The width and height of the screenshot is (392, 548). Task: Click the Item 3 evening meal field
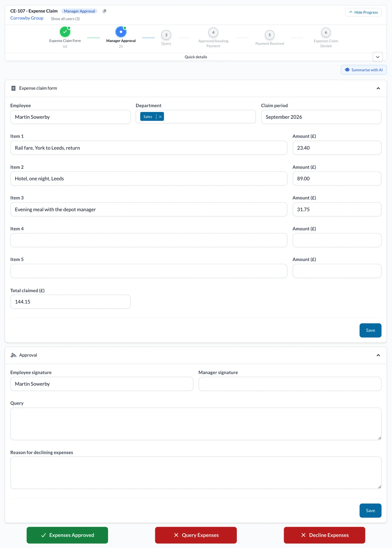[149, 209]
